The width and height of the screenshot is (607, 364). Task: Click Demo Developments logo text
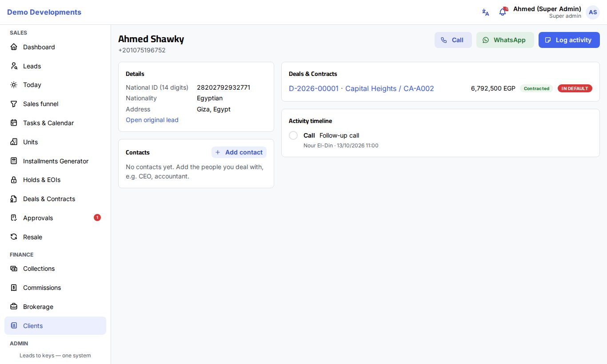pos(44,12)
